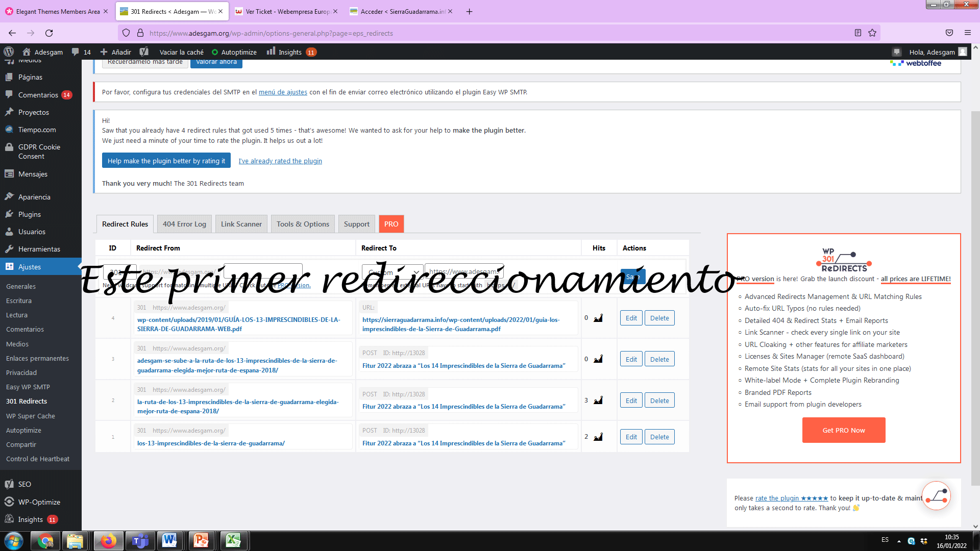
Task: Open Enlaces permanentes settings submenu
Action: 37,359
